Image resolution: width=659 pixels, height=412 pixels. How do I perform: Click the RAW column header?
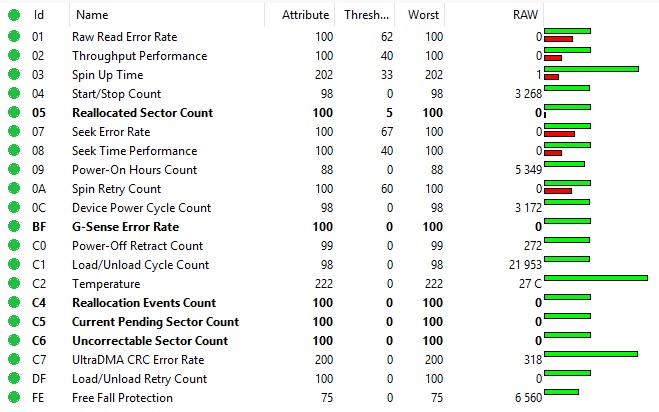525,15
